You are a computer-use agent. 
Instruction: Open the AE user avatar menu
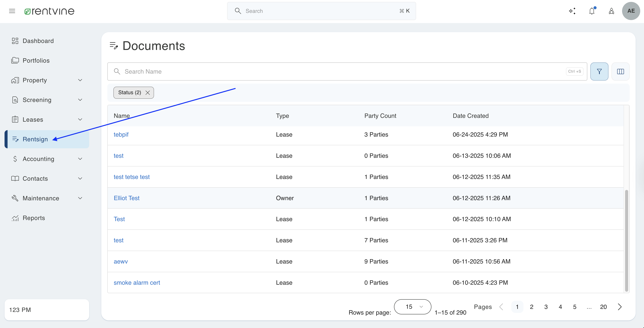[x=631, y=11]
